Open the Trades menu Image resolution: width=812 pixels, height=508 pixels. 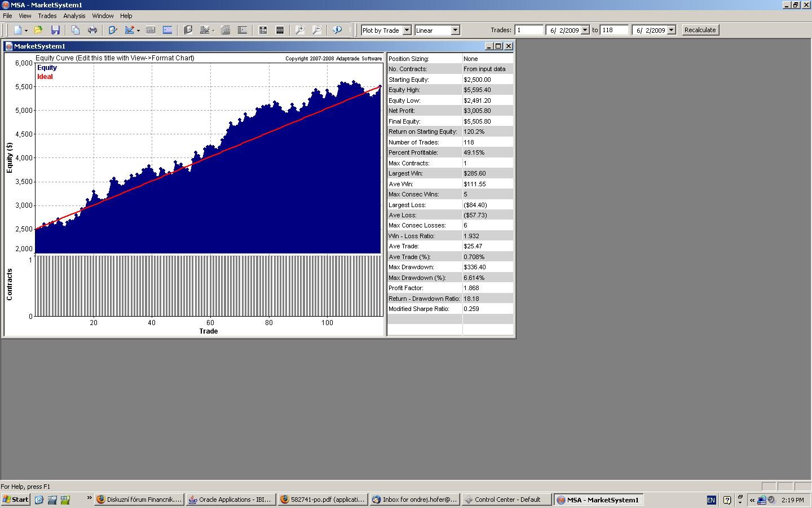pyautogui.click(x=47, y=16)
